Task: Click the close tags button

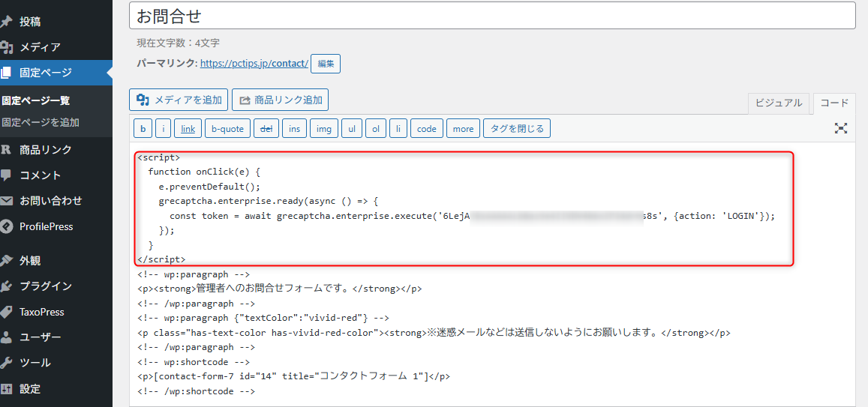Action: 517,129
